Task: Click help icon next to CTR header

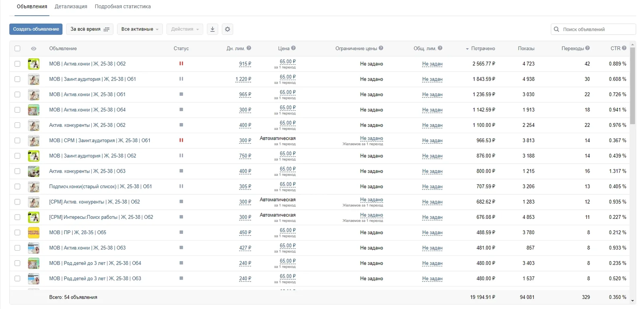Action: (x=624, y=48)
